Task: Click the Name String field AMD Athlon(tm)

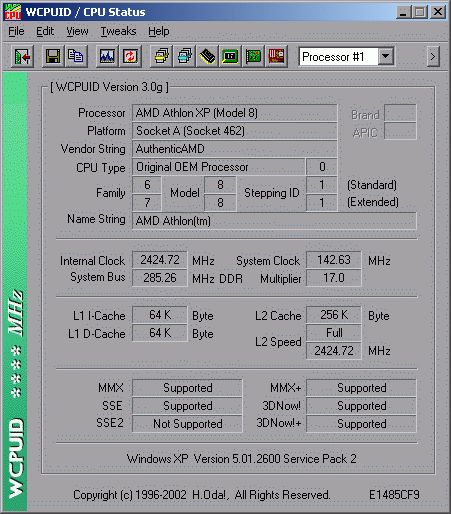Action: [x=274, y=221]
